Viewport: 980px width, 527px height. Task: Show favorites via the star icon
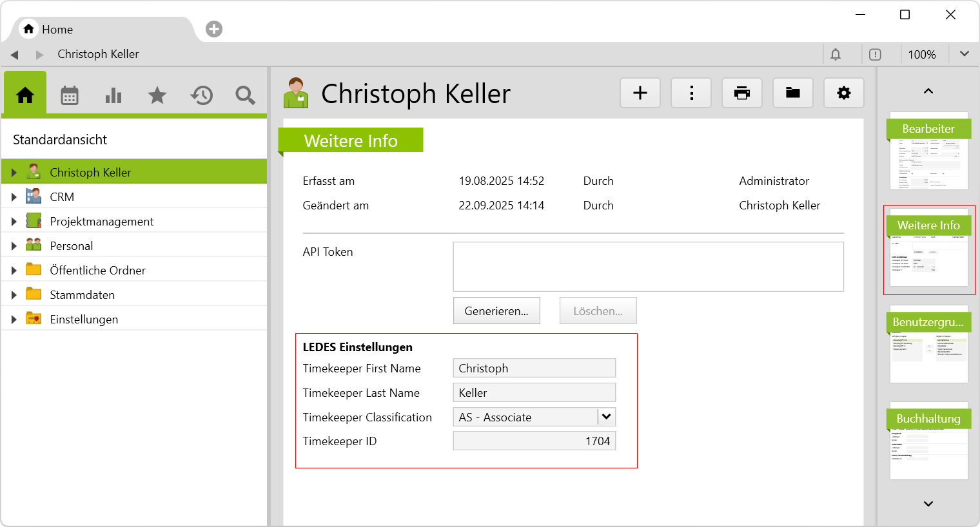tap(157, 95)
